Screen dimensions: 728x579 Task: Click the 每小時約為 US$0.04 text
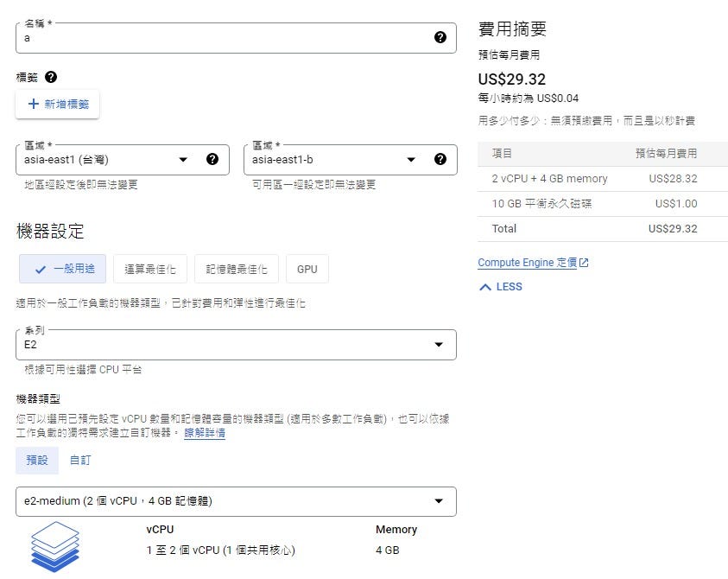[529, 99]
